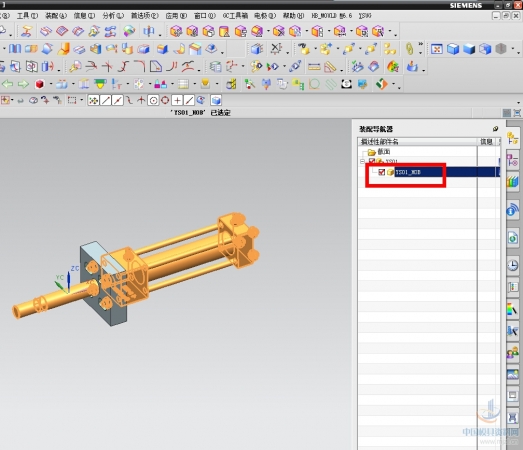Click the green back arrow toolbar icon
The width and height of the screenshot is (523, 450).
pyautogui.click(x=7, y=84)
